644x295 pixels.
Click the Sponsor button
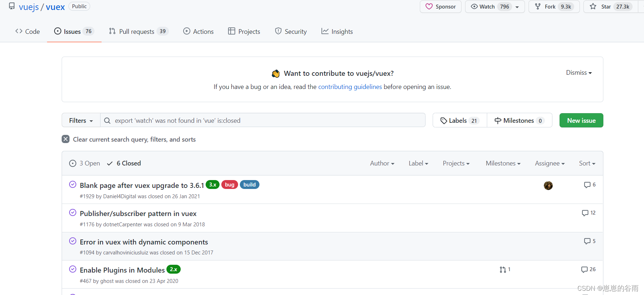point(441,6)
